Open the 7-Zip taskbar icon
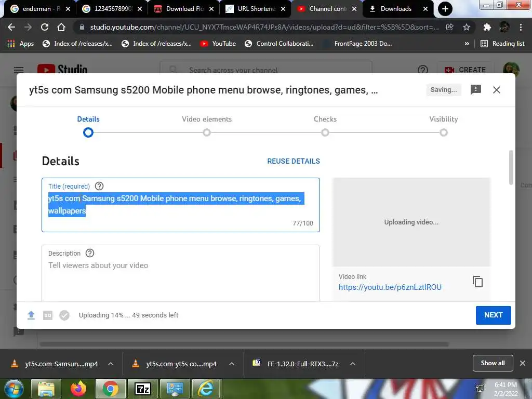 point(142,389)
